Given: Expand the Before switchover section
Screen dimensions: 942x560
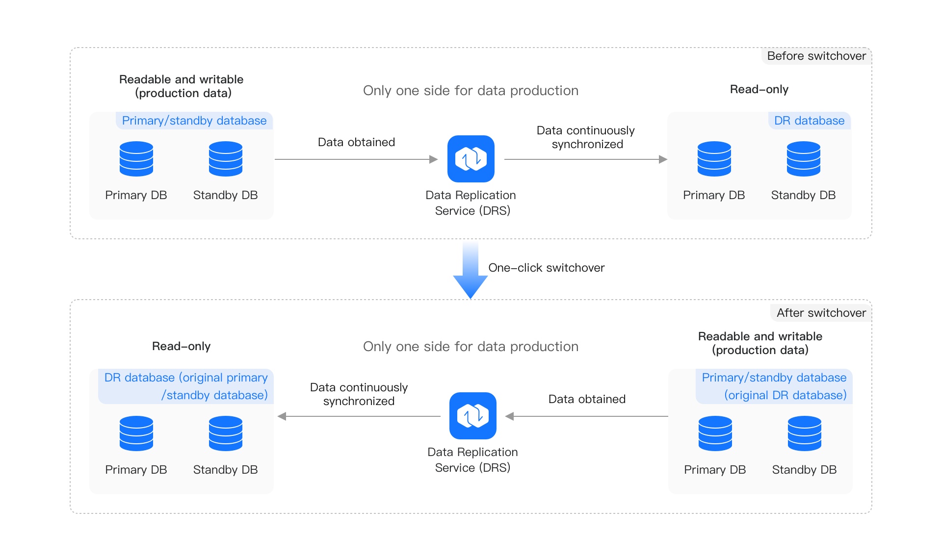Looking at the screenshot, I should [816, 56].
